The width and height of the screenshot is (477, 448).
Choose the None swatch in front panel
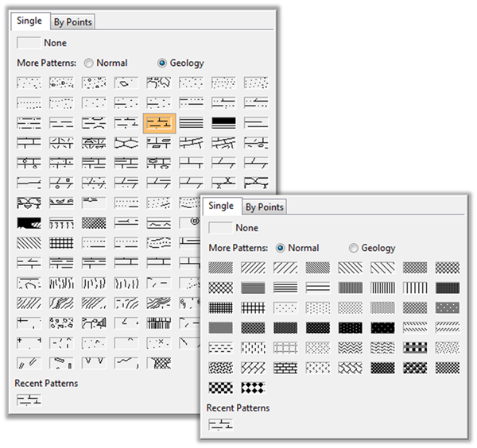tap(220, 228)
